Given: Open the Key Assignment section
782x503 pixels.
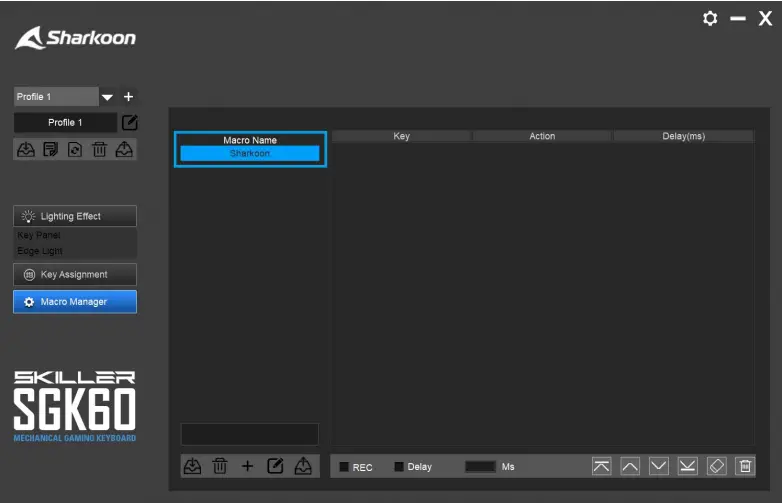Looking at the screenshot, I should [75, 275].
